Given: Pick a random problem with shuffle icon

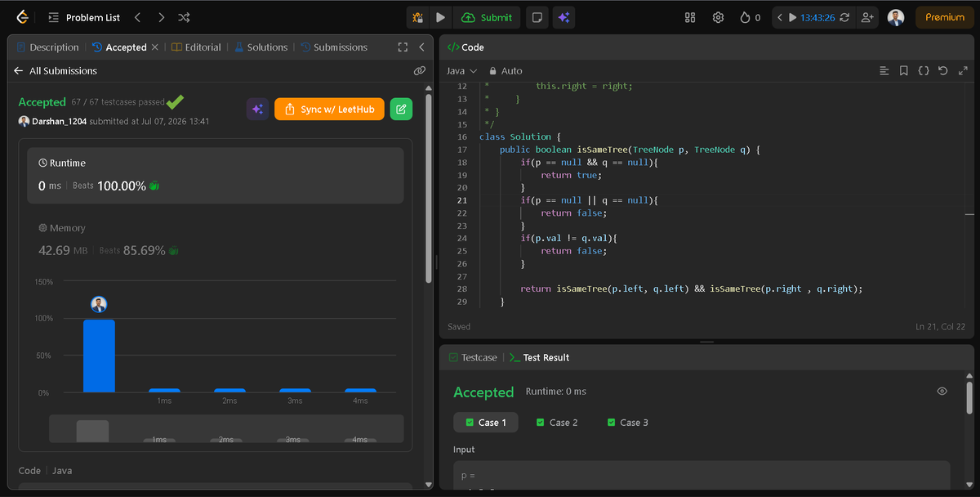Looking at the screenshot, I should (184, 17).
